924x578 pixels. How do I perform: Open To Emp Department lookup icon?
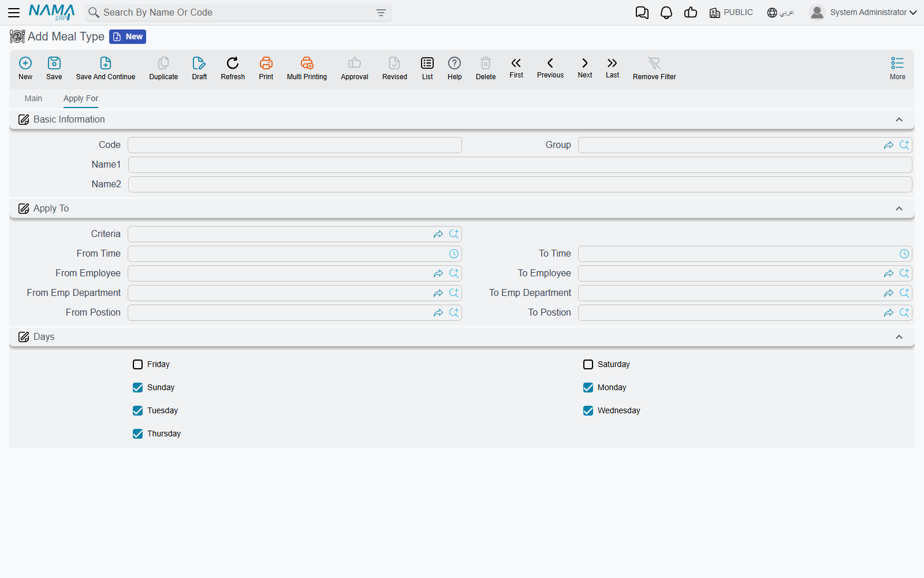[x=904, y=293]
